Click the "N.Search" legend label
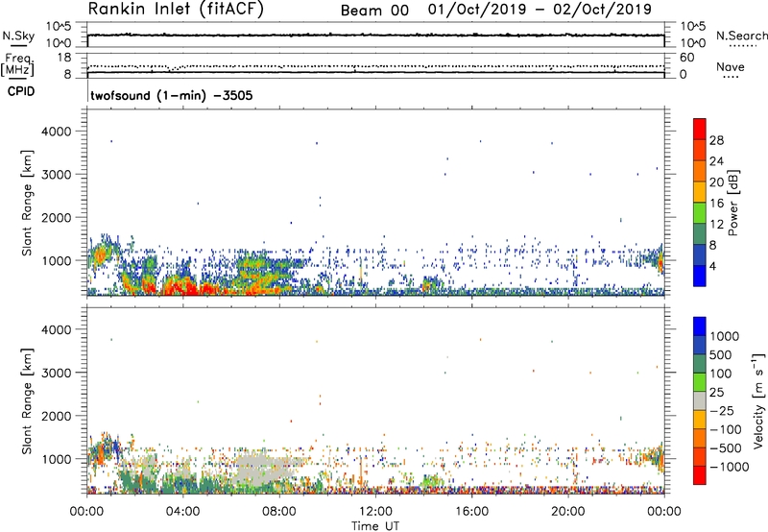768x532 pixels. coord(741,36)
